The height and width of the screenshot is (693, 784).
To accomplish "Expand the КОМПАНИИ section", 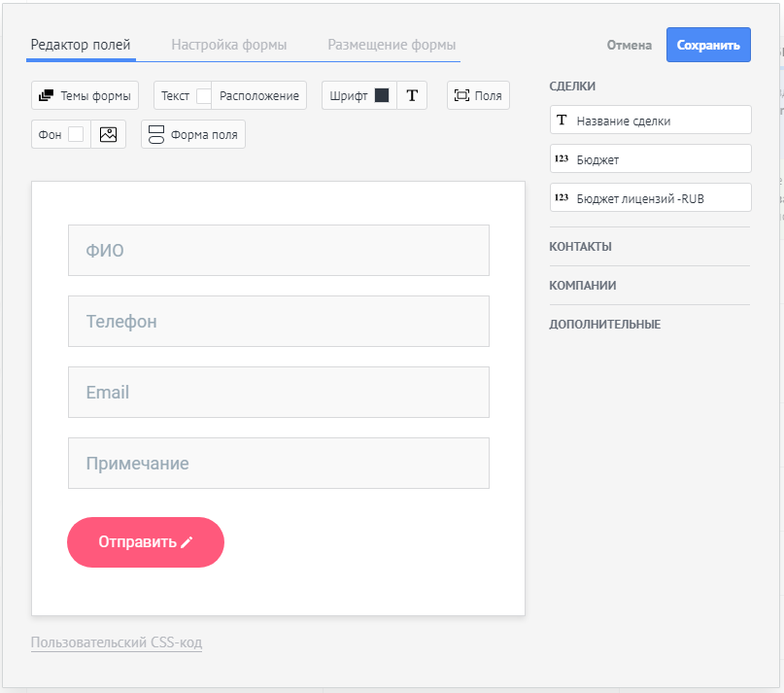I will tap(583, 286).
